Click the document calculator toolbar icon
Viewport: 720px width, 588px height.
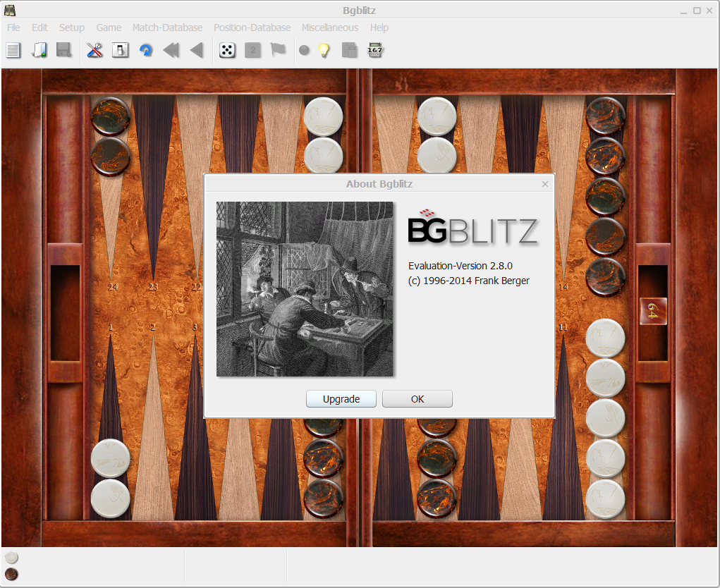tap(350, 50)
